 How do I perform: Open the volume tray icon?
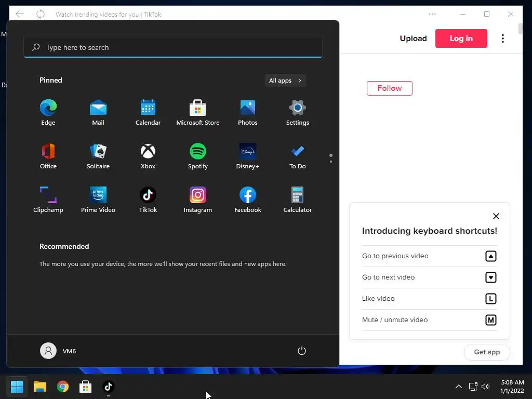click(485, 387)
